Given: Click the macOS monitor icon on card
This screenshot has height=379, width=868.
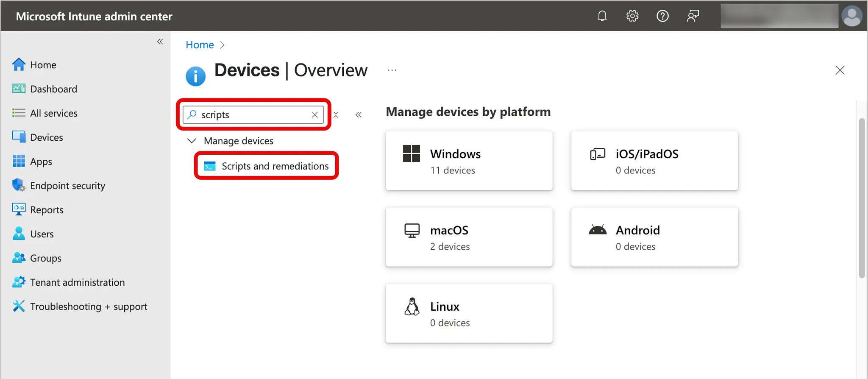Looking at the screenshot, I should tap(412, 231).
